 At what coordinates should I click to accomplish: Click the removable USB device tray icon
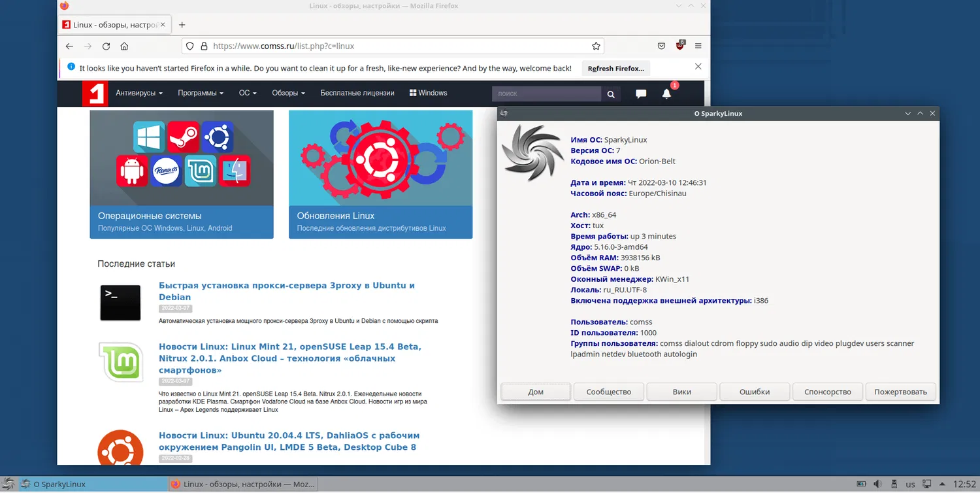pyautogui.click(x=894, y=484)
